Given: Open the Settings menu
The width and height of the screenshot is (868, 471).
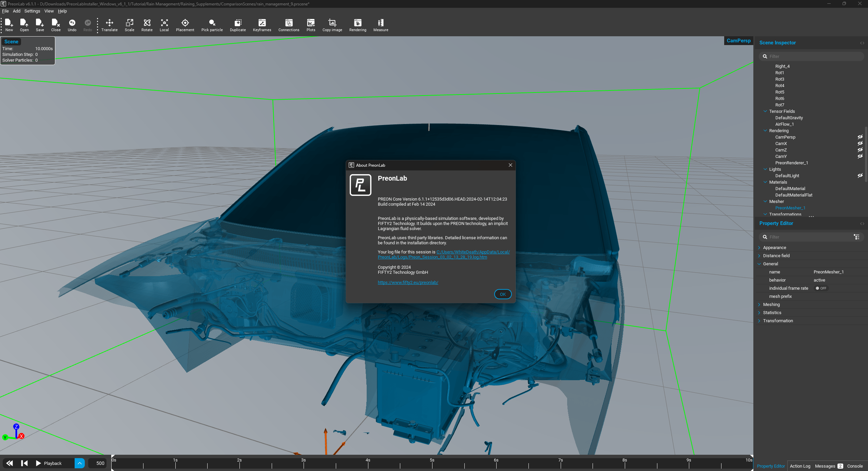Looking at the screenshot, I should point(32,11).
